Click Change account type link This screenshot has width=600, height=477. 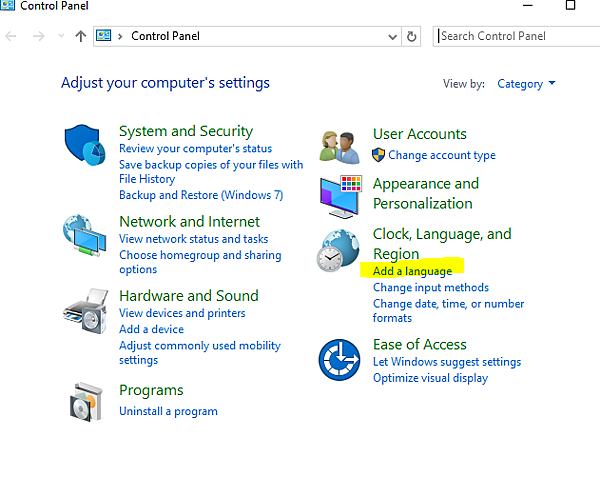(442, 155)
